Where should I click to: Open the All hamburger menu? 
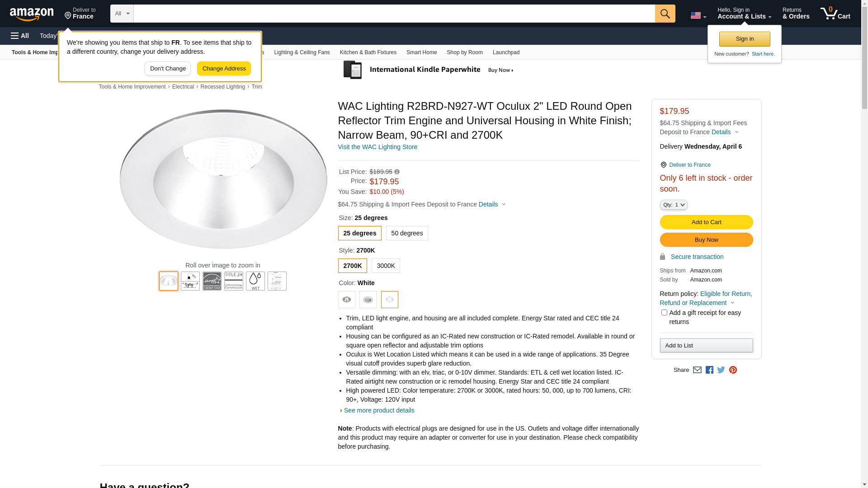[x=20, y=36]
